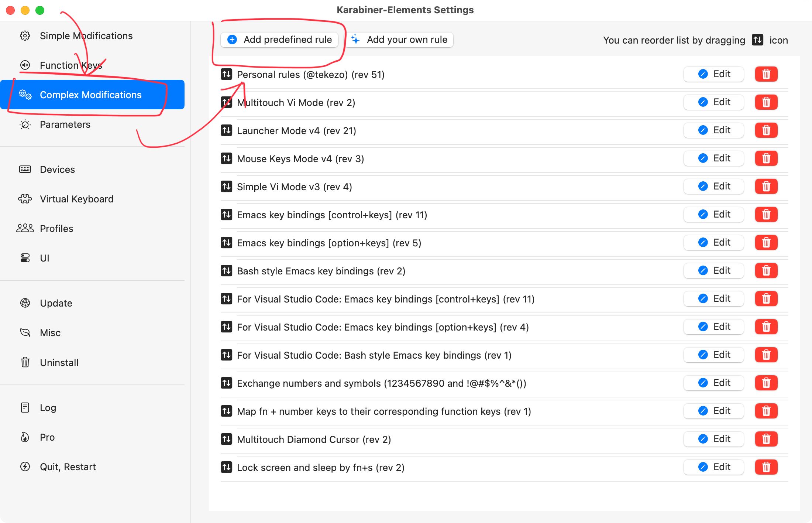
Task: Click the Function Keys sidebar icon
Action: coord(25,65)
